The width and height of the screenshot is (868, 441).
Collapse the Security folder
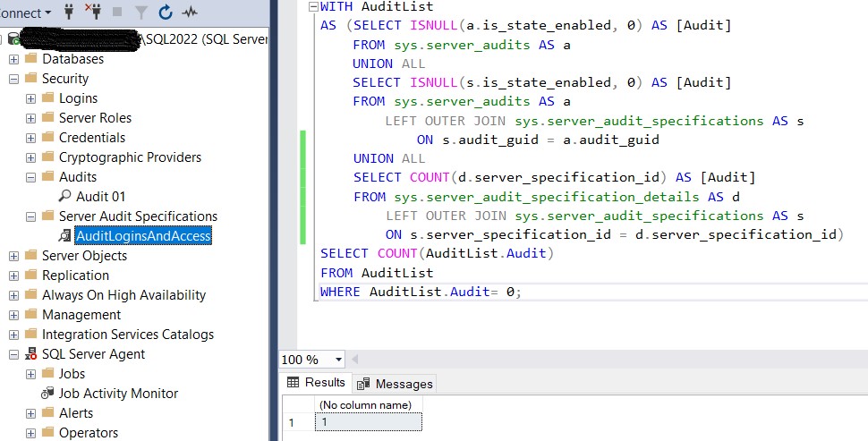pos(14,79)
